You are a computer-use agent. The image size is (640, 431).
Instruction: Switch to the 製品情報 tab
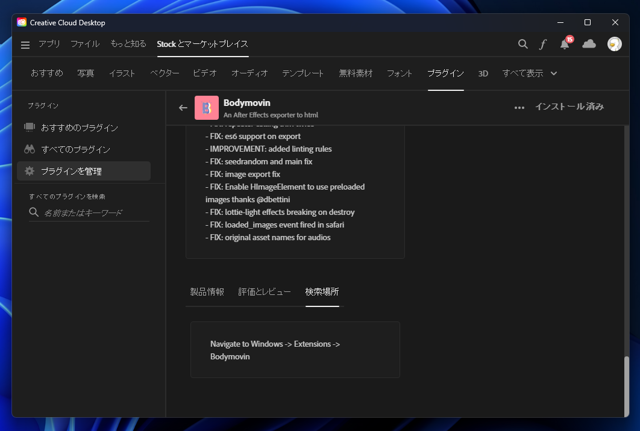207,292
